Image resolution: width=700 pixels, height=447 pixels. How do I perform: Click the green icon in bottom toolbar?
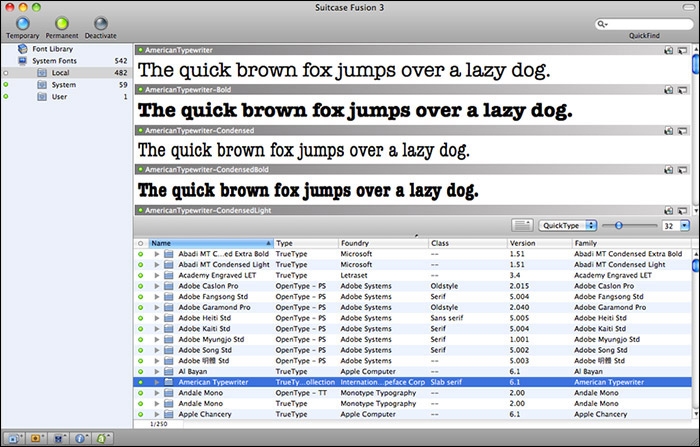[103, 438]
